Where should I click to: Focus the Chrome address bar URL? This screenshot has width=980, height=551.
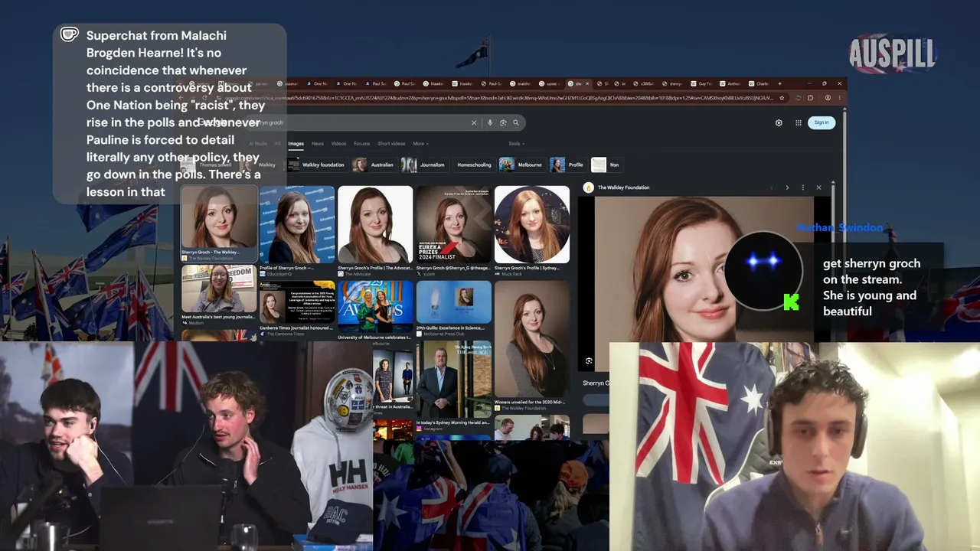coord(498,98)
